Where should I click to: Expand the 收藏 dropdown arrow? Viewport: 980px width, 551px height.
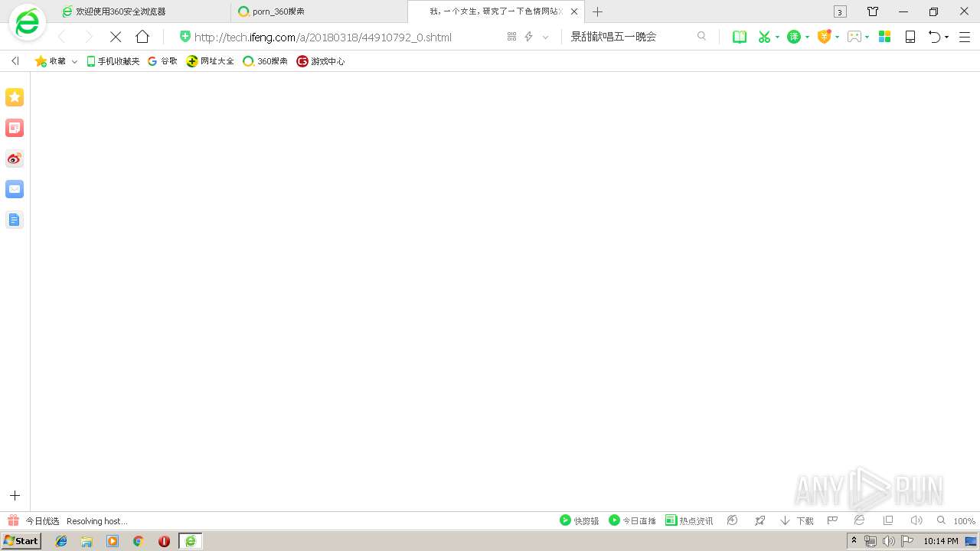pos(74,61)
